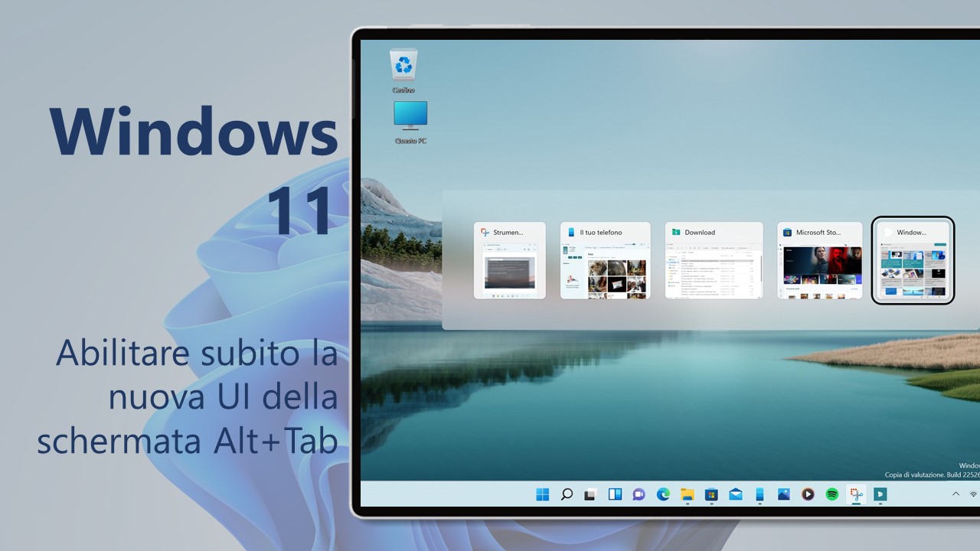Open the Cestino recycle bin desktop icon
Image resolution: width=980 pixels, height=551 pixels.
[403, 70]
